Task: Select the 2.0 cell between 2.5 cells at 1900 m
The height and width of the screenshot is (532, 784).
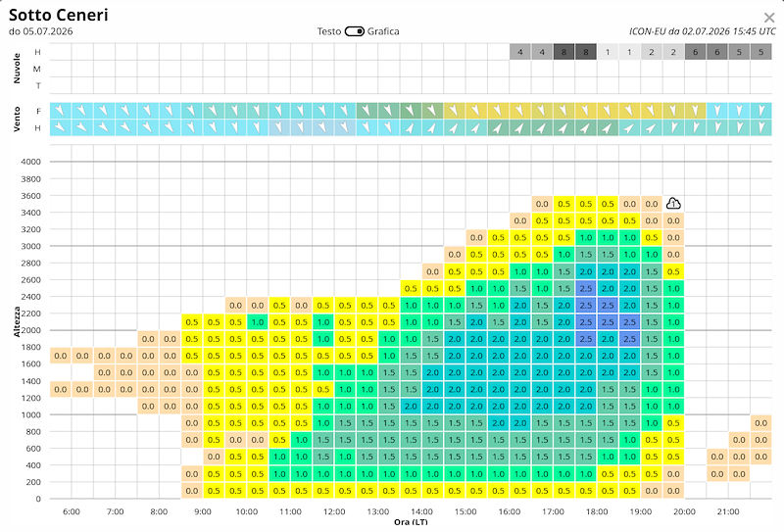Action: (608, 339)
